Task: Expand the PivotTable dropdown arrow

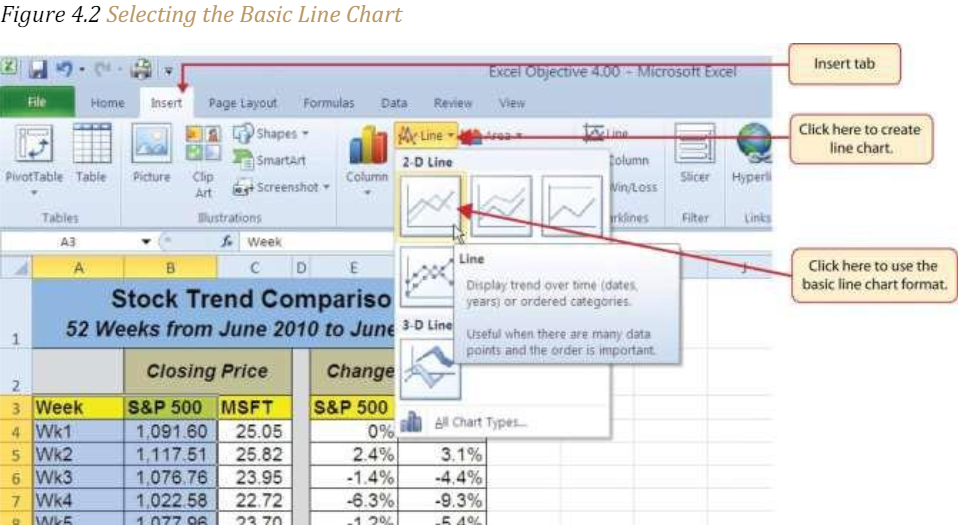Action: tap(34, 192)
